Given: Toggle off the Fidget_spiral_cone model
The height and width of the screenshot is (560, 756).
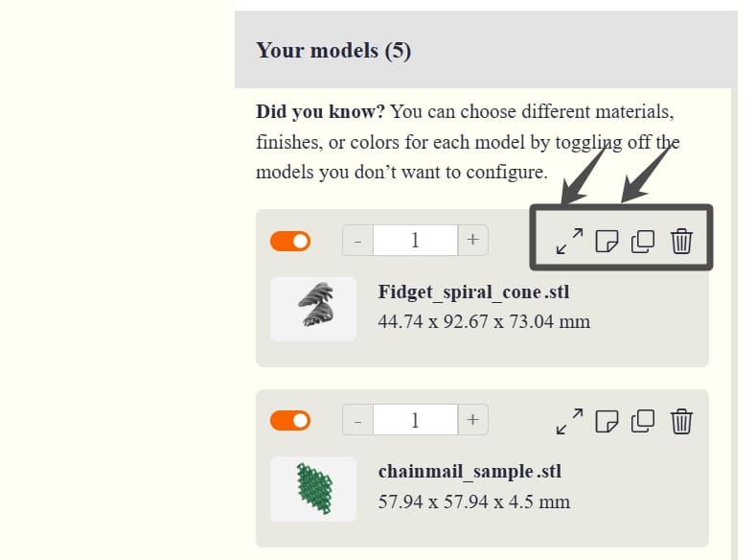Looking at the screenshot, I should 291,241.
